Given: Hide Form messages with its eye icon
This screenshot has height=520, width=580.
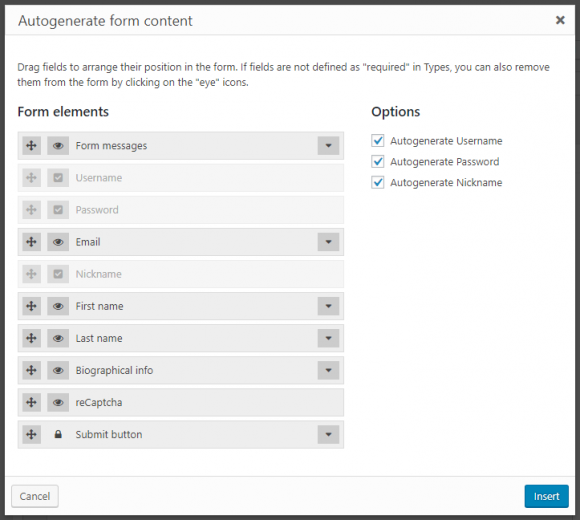Looking at the screenshot, I should 58,146.
